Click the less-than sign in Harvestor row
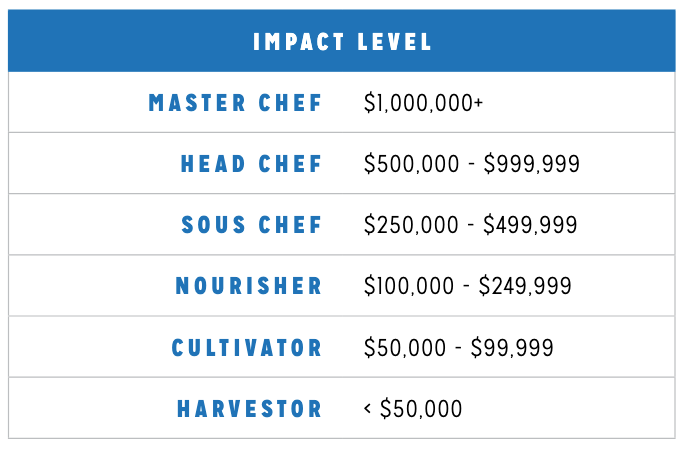 click(x=368, y=409)
